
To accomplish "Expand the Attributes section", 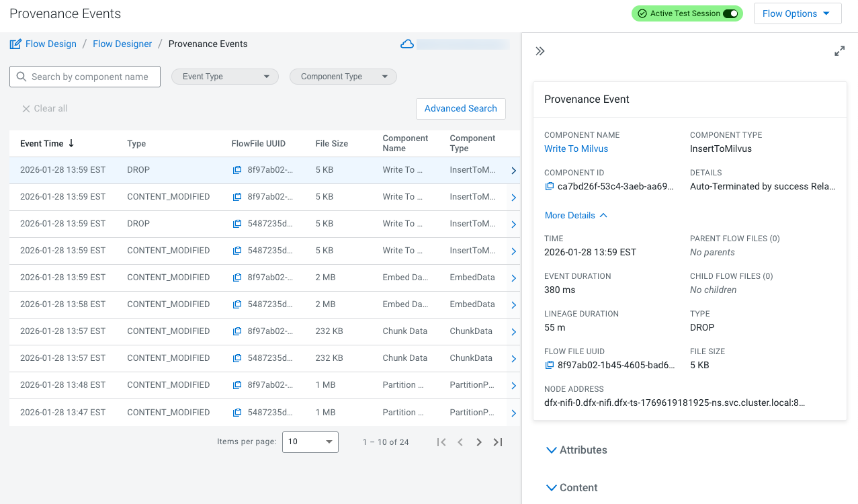I will click(577, 450).
